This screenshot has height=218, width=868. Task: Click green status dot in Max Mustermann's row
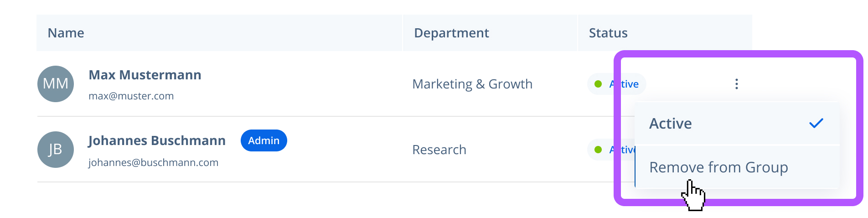point(598,84)
